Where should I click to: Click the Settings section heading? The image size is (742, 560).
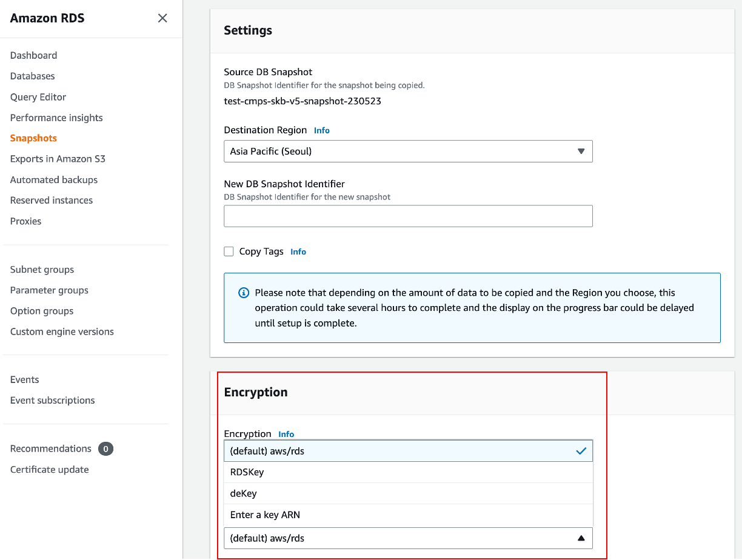(248, 30)
